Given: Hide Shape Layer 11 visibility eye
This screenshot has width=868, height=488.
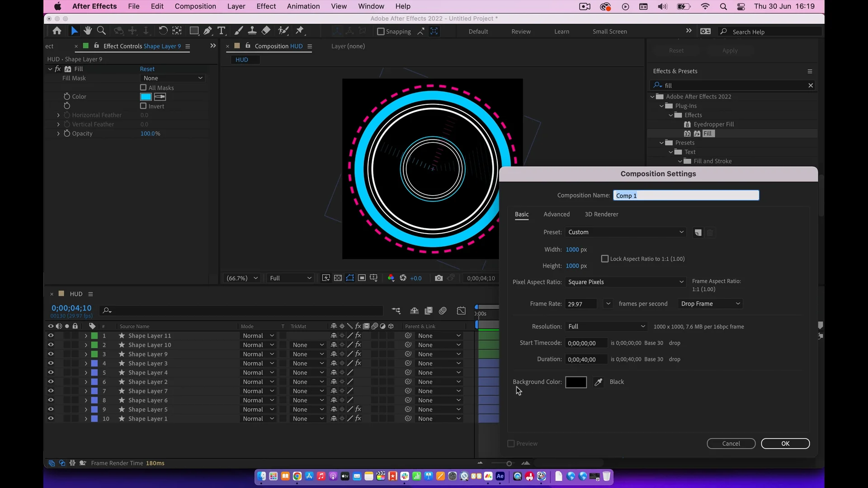Looking at the screenshot, I should 51,336.
